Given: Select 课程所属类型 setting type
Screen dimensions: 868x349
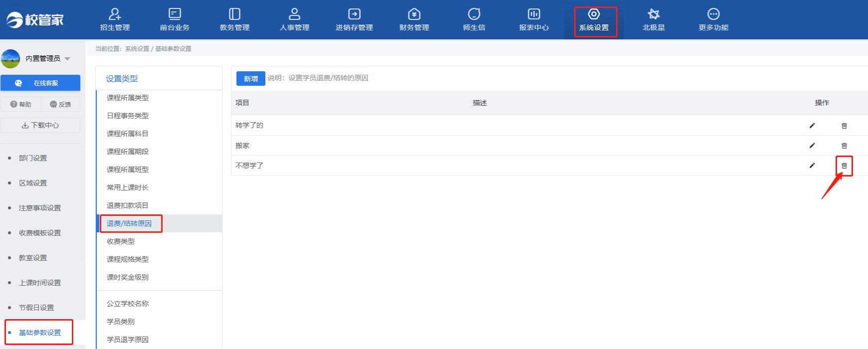Looking at the screenshot, I should pyautogui.click(x=128, y=98).
